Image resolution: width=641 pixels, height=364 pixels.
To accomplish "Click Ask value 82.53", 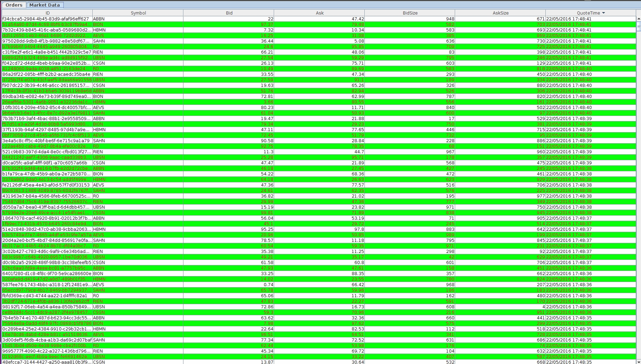I will click(x=358, y=329).
